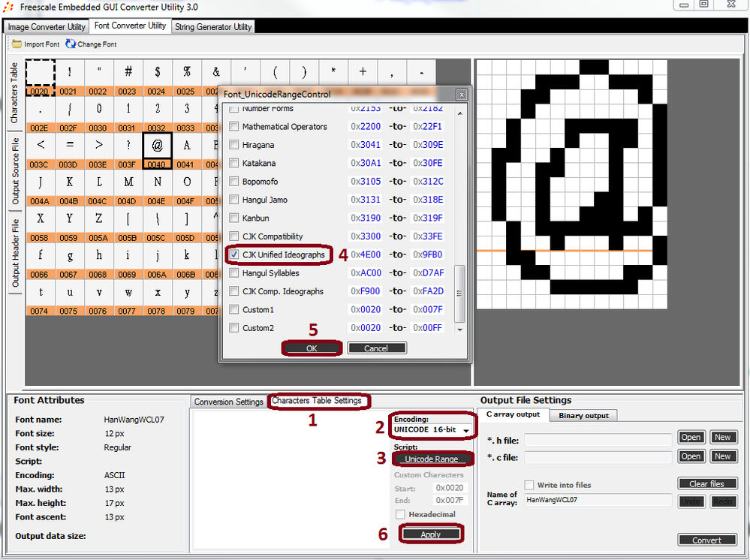
Task: Select the letter M character cell
Action: [x=128, y=188]
